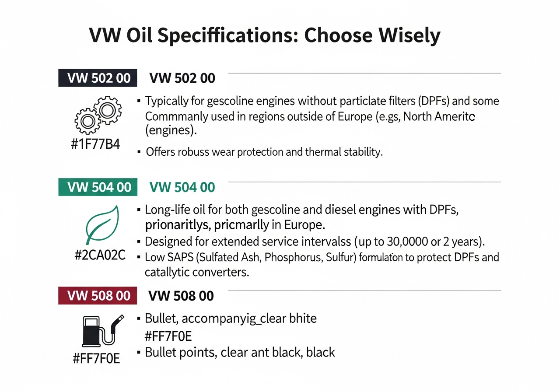Click the green VW 504 00 heading
Screen dimensions: 560x392
tap(182, 188)
